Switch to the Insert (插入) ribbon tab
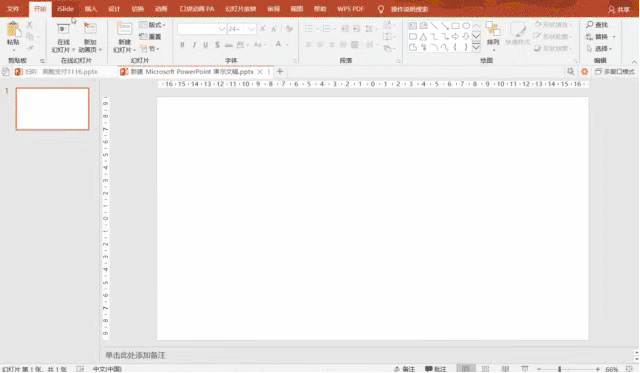640x373 pixels. [91, 9]
